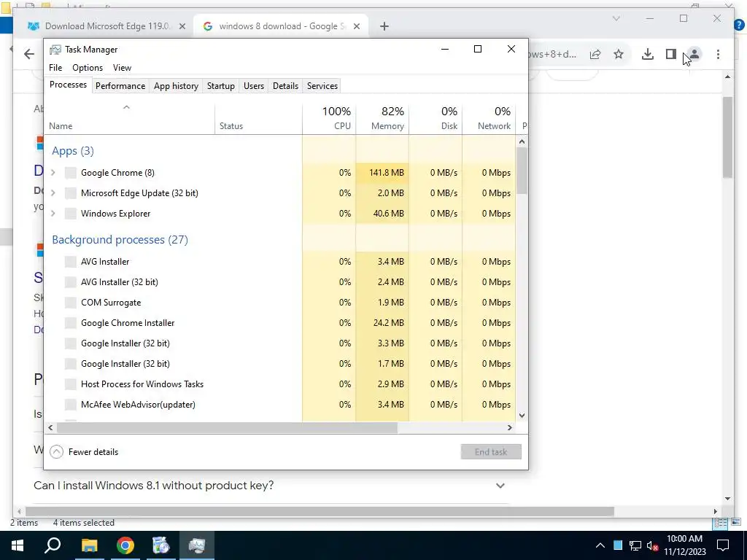Bookmark this page with the star icon
The width and height of the screenshot is (747, 560).
click(619, 54)
